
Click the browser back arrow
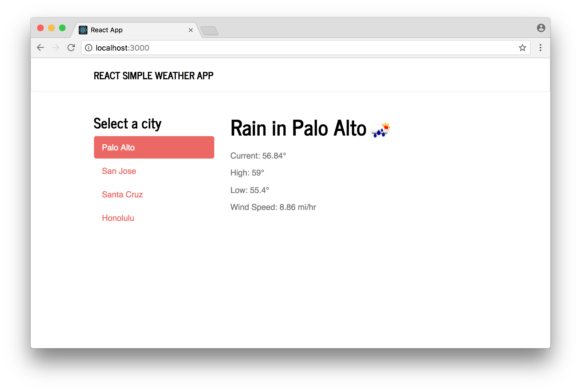click(x=40, y=48)
